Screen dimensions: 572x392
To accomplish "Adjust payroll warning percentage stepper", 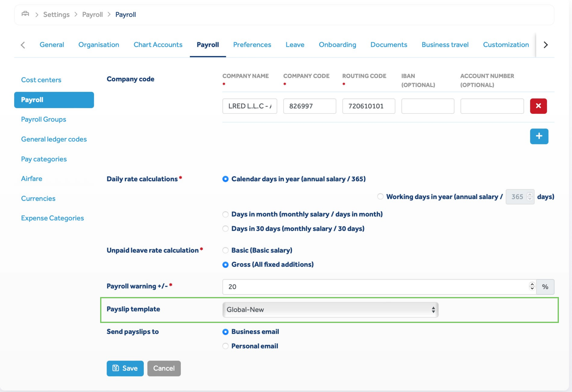I will pos(532,286).
